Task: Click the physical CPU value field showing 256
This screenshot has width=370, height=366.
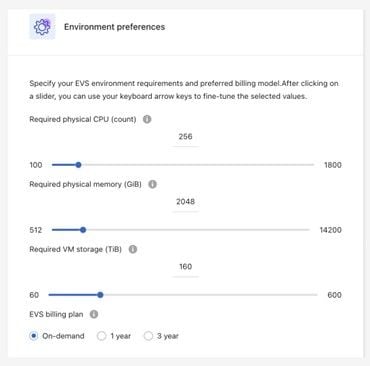Action: [185, 137]
